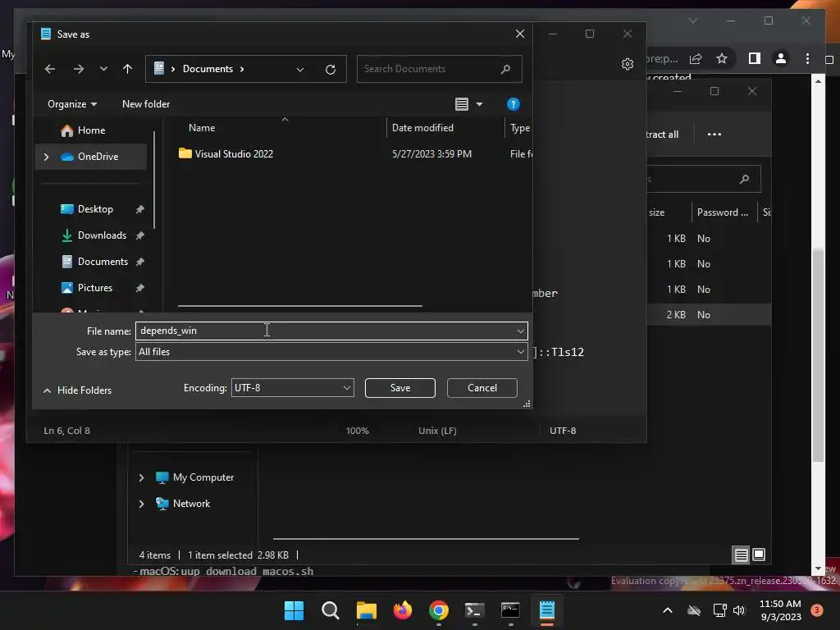Image resolution: width=840 pixels, height=630 pixels.
Task: Click the search icon in archive window
Action: [x=744, y=179]
